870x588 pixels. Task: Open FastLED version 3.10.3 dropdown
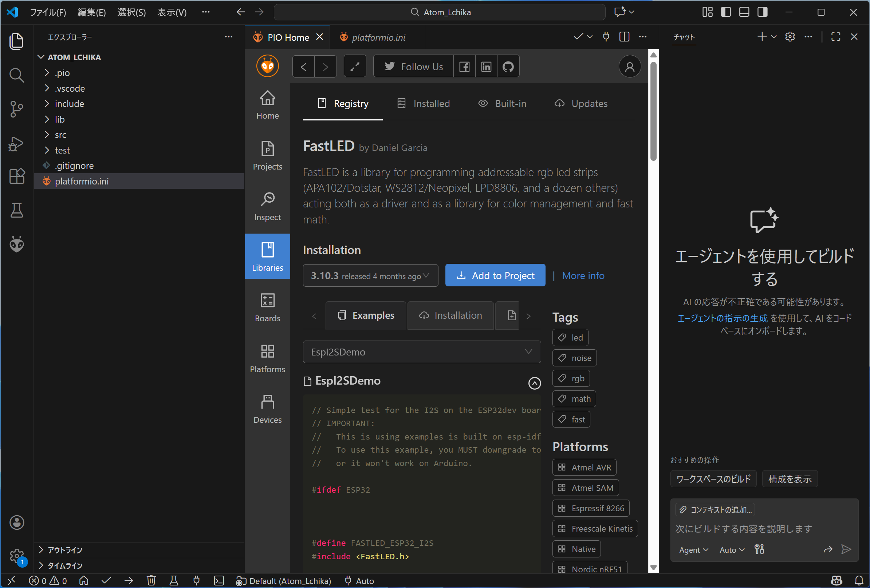[370, 276]
